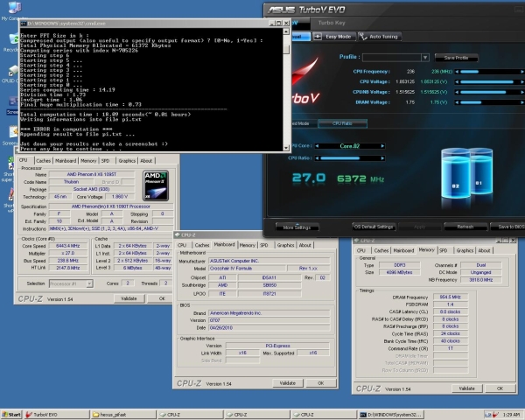Click the Save Profile button
This screenshot has height=420, width=525.
coord(456,58)
